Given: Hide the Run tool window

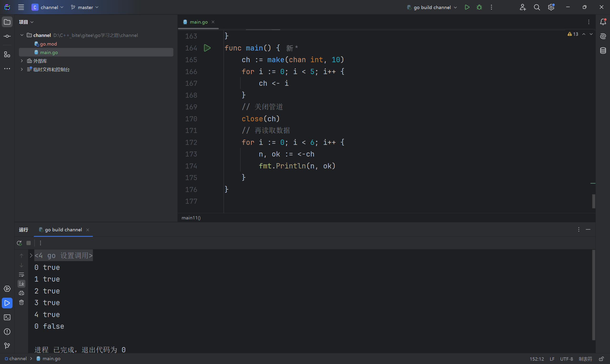Looking at the screenshot, I should click(588, 229).
